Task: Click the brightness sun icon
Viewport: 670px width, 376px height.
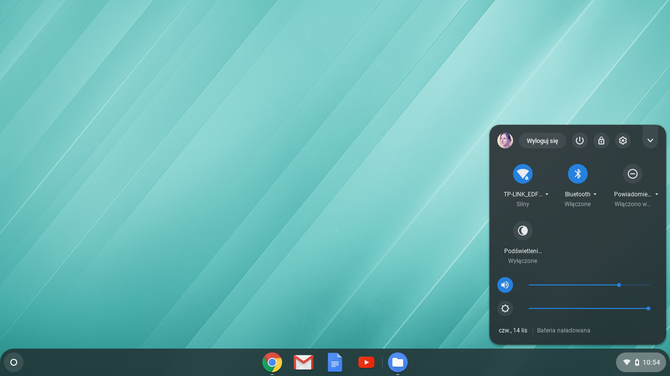Action: tap(505, 308)
